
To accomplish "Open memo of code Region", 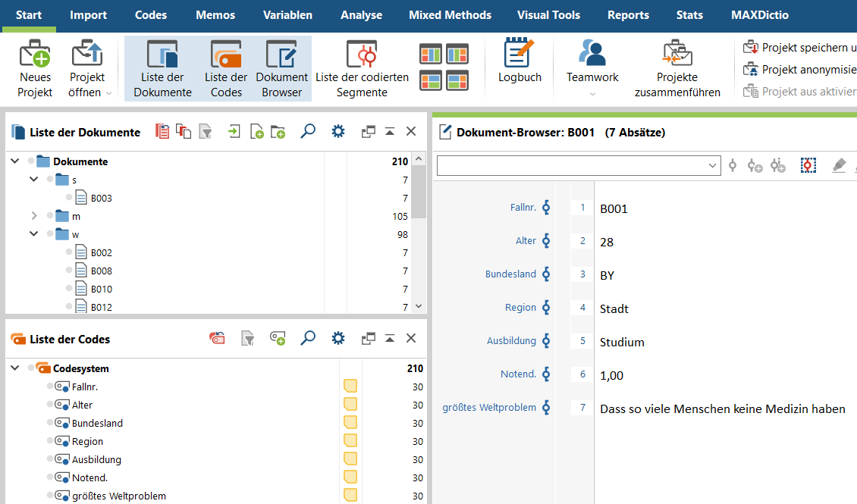I will [x=350, y=440].
